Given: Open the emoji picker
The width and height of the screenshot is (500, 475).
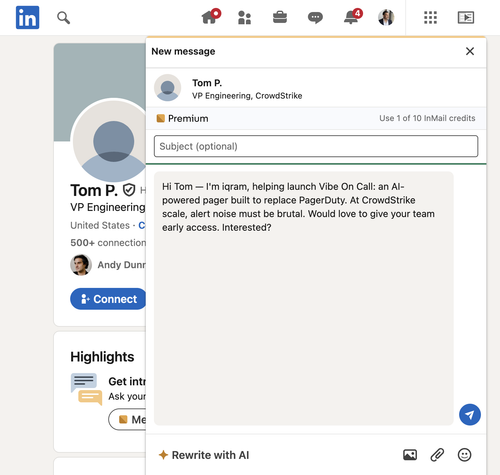Looking at the screenshot, I should pos(464,455).
